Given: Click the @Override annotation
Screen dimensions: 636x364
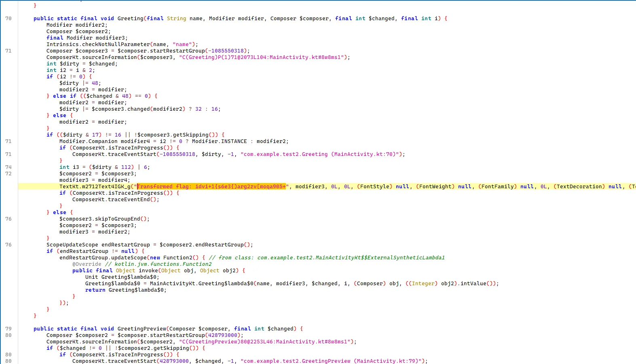Looking at the screenshot, I should [x=87, y=264].
